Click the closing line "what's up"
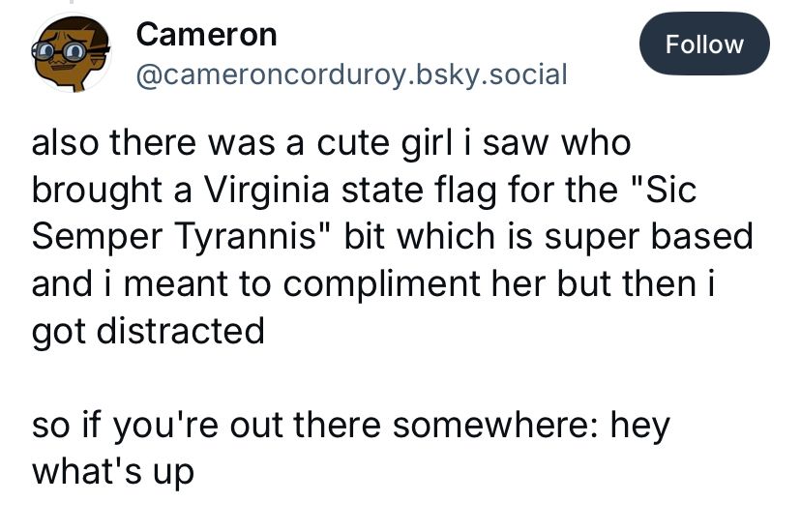The width and height of the screenshot is (801, 532). pos(113,473)
